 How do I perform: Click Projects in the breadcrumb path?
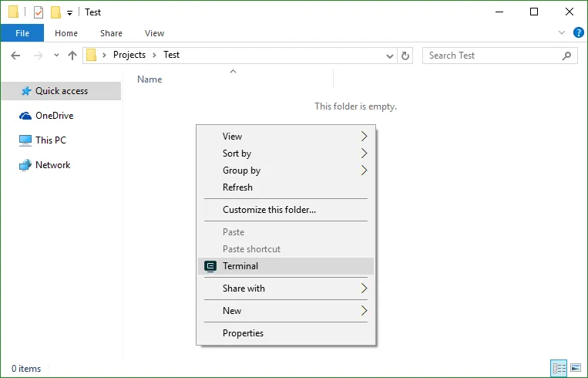129,56
